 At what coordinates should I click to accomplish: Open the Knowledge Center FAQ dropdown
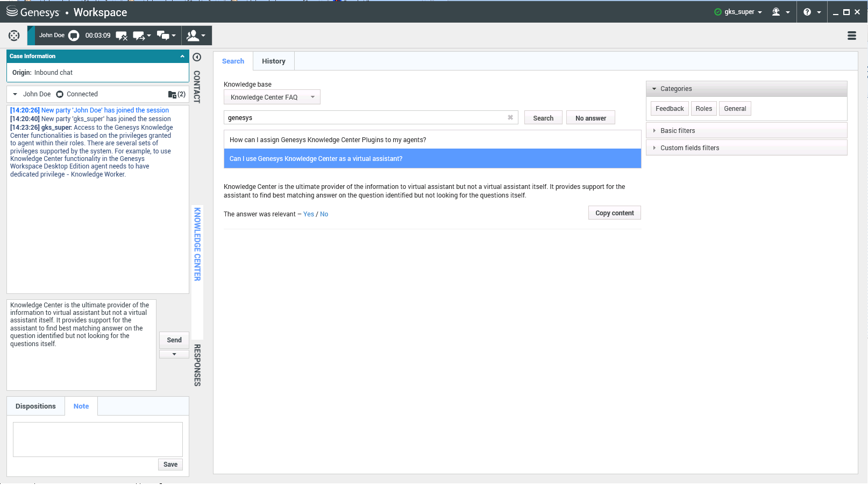coord(272,97)
